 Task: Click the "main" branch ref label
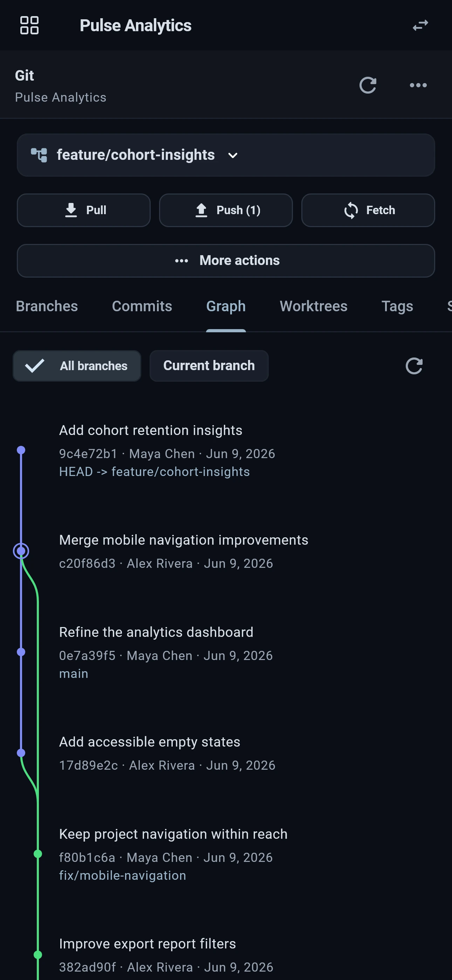pyautogui.click(x=74, y=674)
